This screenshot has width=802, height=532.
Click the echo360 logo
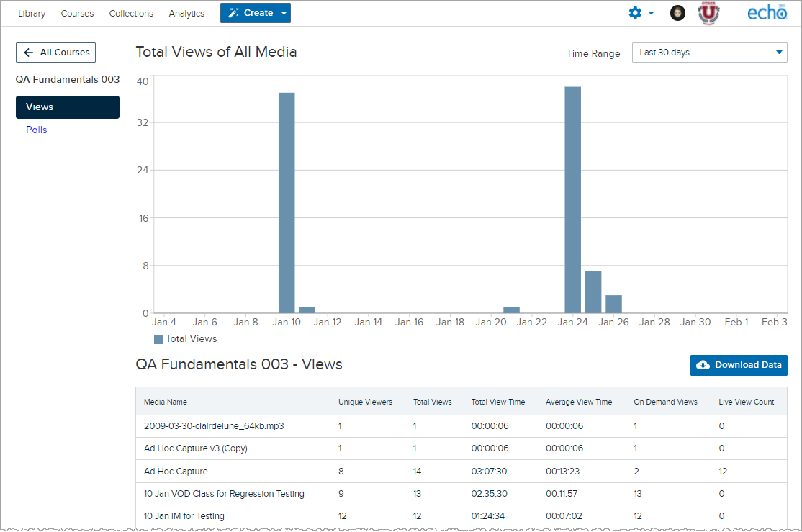point(767,12)
